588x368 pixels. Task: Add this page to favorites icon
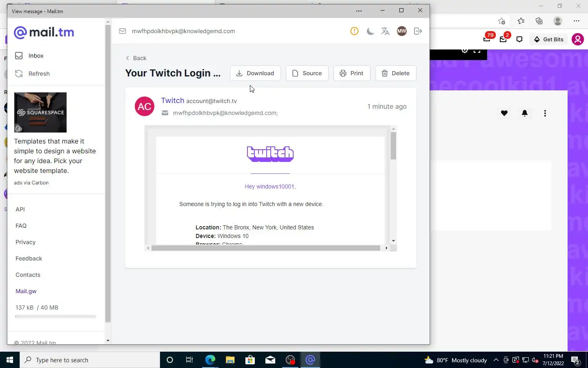click(502, 21)
